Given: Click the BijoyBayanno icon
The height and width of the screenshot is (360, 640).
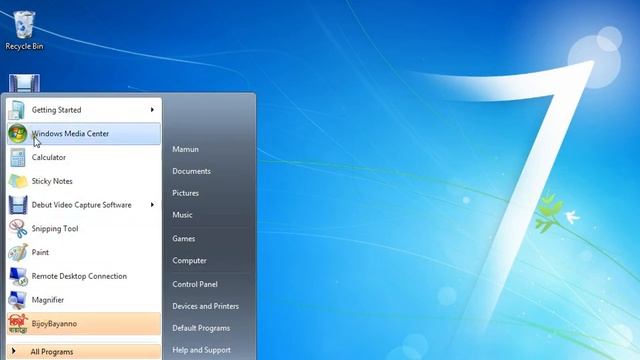Looking at the screenshot, I should tap(18, 324).
